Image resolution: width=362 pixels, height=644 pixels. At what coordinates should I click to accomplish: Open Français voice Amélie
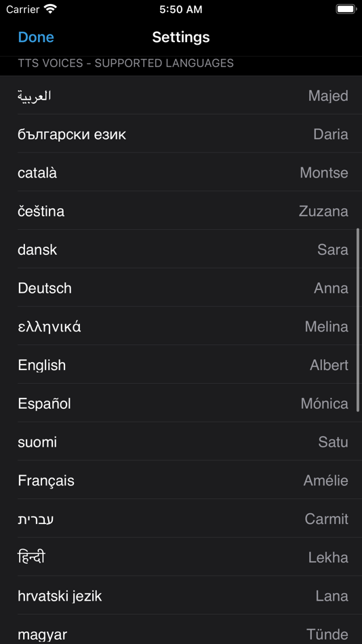181,480
